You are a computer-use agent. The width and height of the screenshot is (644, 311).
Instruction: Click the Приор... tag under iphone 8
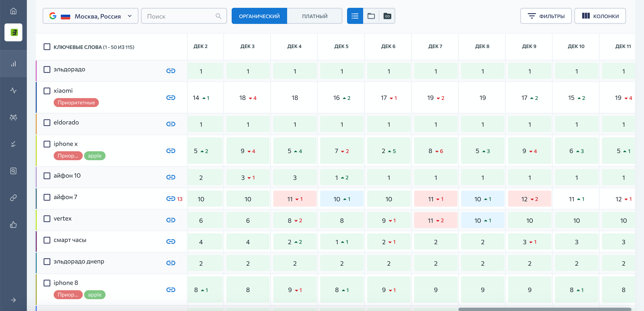(68, 295)
